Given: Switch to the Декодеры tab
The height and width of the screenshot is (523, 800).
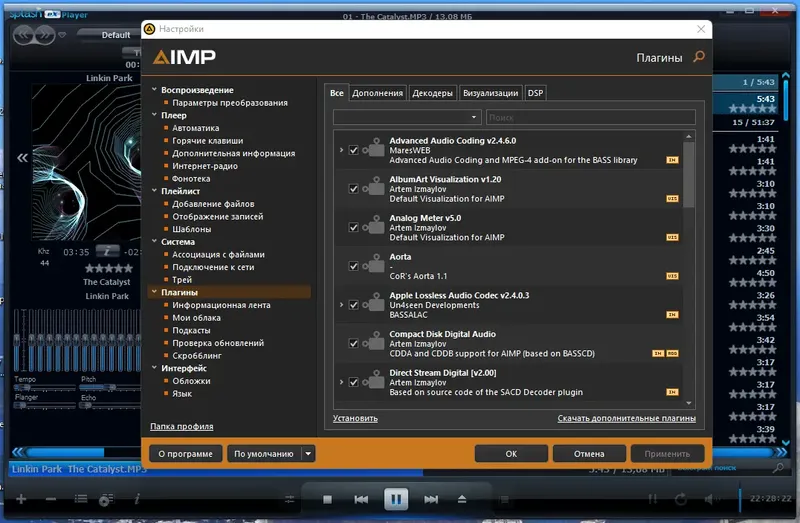Looking at the screenshot, I should pyautogui.click(x=433, y=93).
